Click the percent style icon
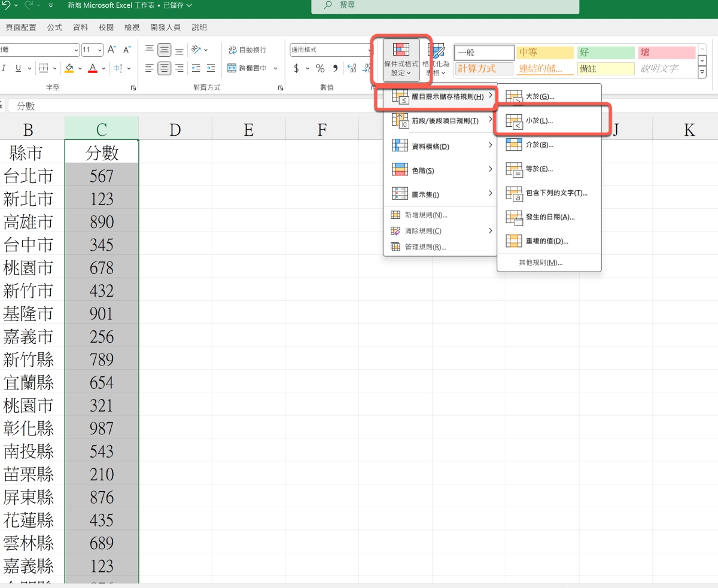Screen dimensions: 718x588 click(x=320, y=68)
